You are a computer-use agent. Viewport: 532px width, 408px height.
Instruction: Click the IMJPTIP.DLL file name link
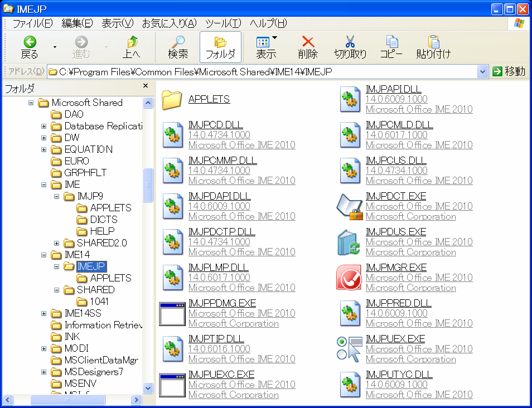tap(216, 339)
